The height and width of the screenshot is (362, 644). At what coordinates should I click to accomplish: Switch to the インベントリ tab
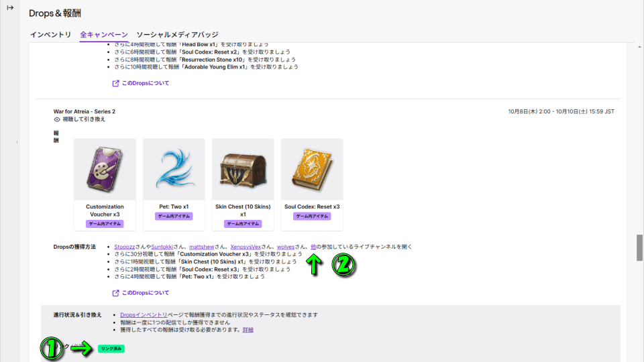(x=50, y=34)
